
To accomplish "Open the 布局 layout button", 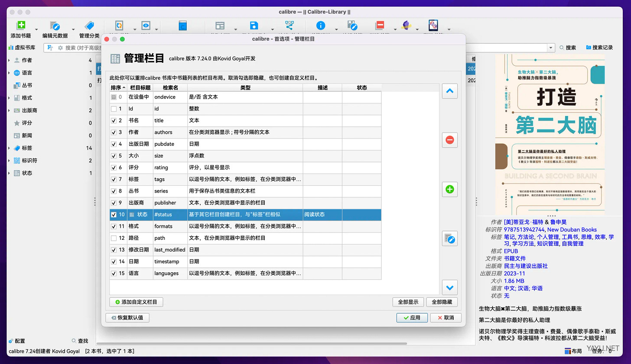I will (573, 351).
